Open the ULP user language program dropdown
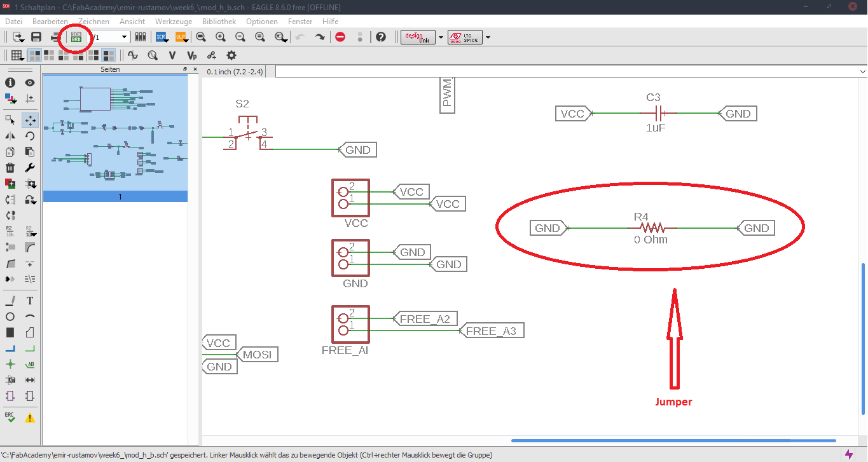The height and width of the screenshot is (462, 868). tap(181, 37)
